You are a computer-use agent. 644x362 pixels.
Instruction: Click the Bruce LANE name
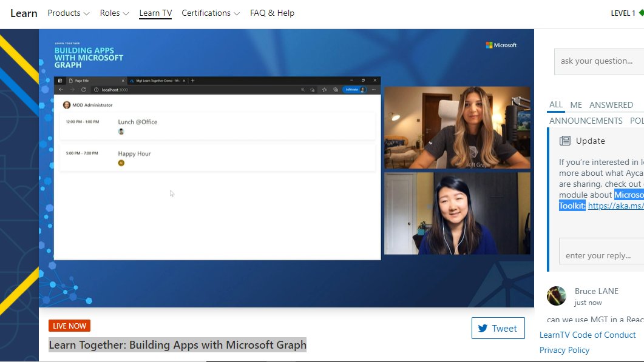(597, 291)
